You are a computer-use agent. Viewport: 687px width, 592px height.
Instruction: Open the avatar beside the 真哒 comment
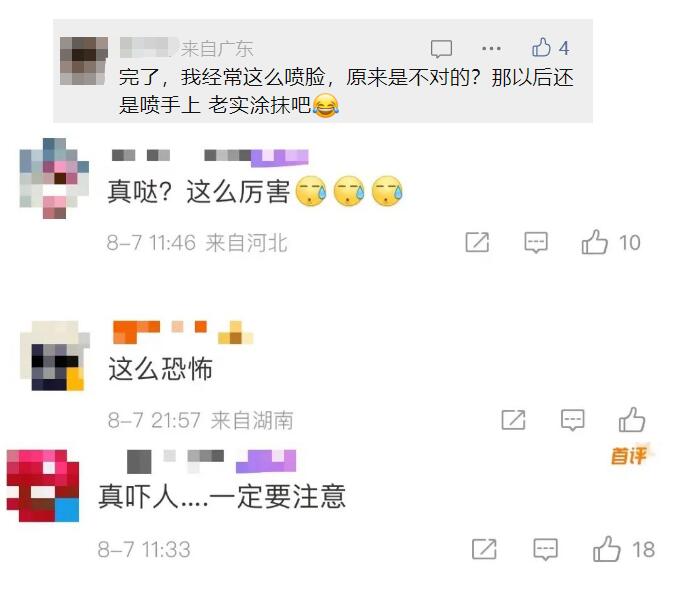click(x=54, y=178)
